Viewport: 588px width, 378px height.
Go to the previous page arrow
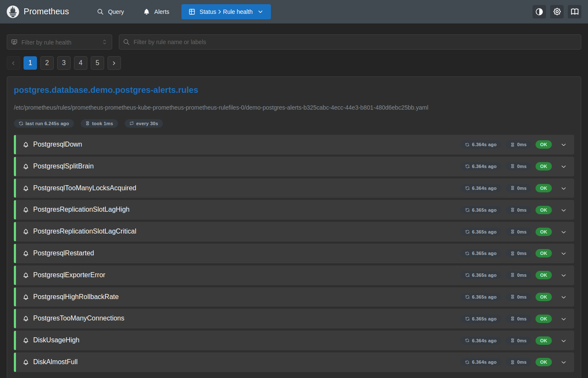pos(13,63)
